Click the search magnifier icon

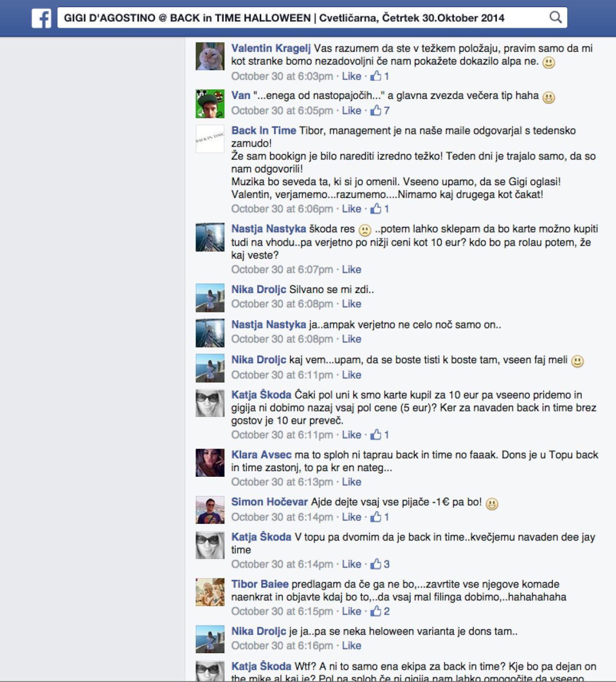pyautogui.click(x=555, y=17)
